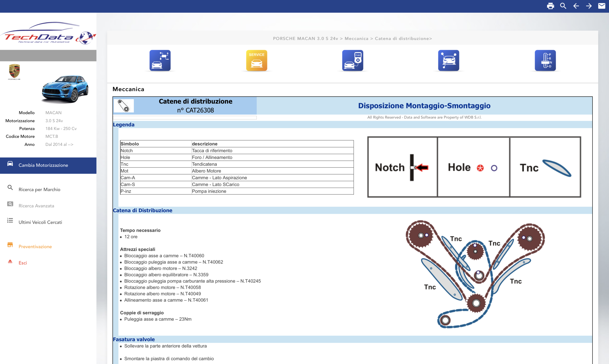Screen dimensions: 609x364
Task: Go back using the left arrow icon
Action: [x=576, y=6]
